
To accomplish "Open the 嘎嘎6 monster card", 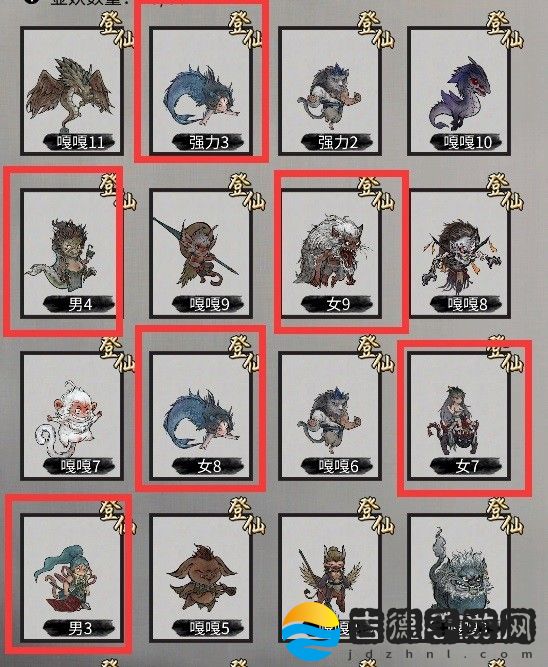I will (x=330, y=416).
